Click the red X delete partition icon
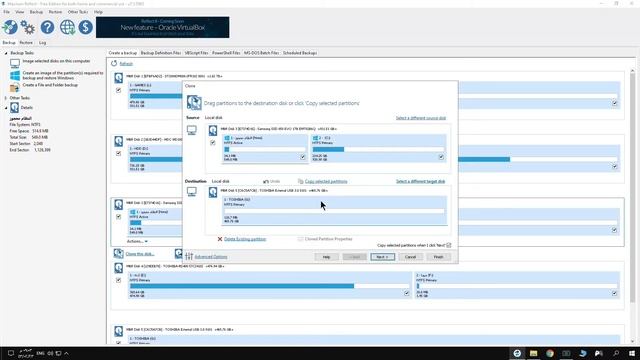Image resolution: width=640 pixels, height=360 pixels. tap(220, 239)
